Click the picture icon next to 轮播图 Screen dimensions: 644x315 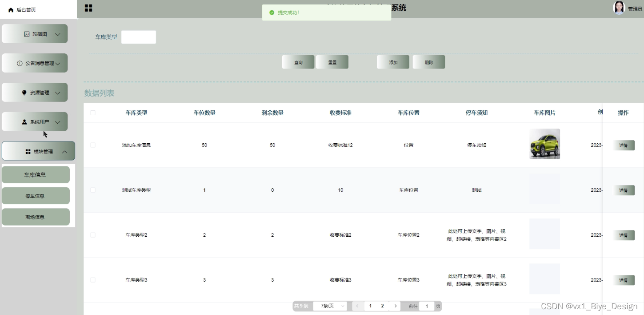pyautogui.click(x=27, y=34)
